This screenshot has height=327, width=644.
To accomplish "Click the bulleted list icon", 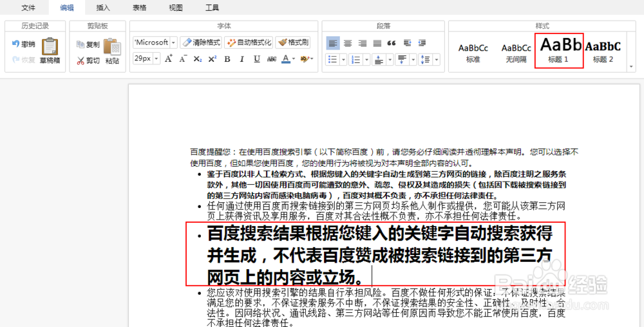I will 333,59.
